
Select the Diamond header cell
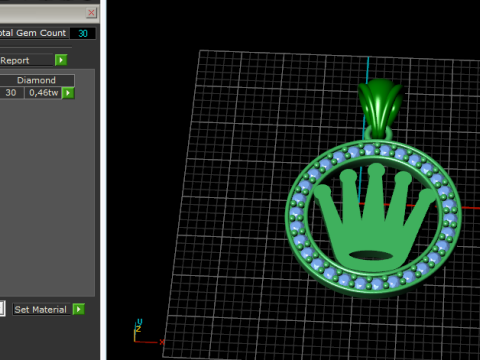[x=36, y=80]
